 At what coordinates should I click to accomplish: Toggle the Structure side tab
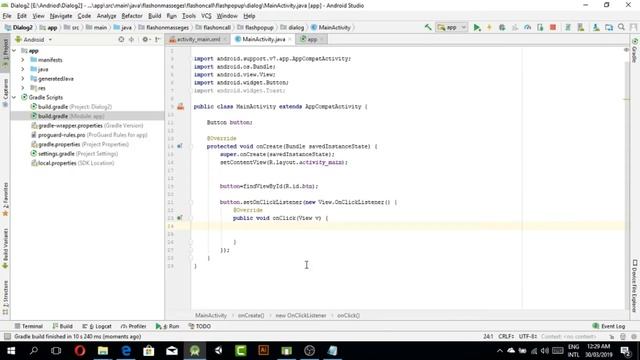point(5,298)
